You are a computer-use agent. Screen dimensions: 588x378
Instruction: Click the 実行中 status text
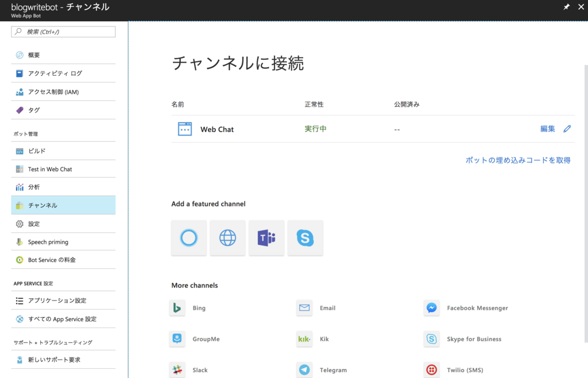pos(315,129)
